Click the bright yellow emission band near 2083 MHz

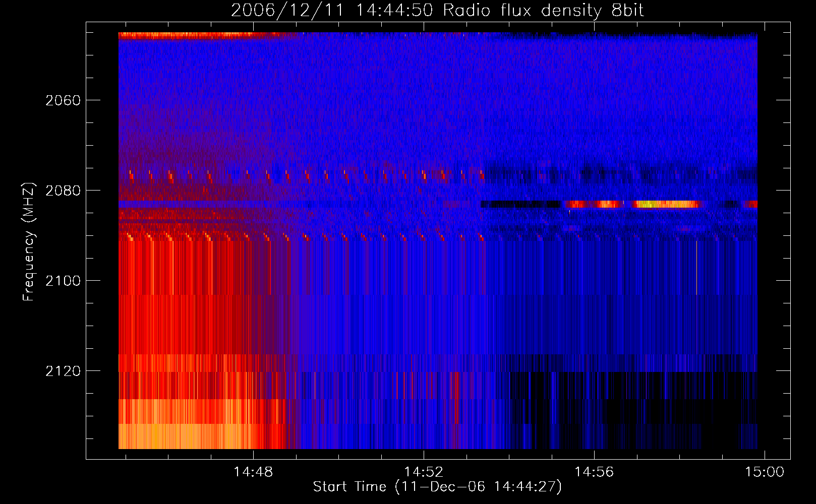pos(667,204)
